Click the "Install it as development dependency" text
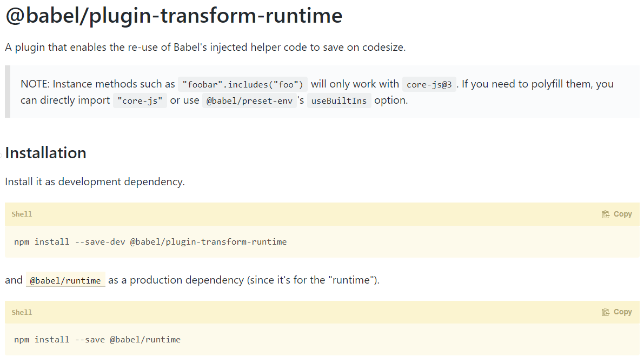The image size is (644, 357). click(95, 181)
